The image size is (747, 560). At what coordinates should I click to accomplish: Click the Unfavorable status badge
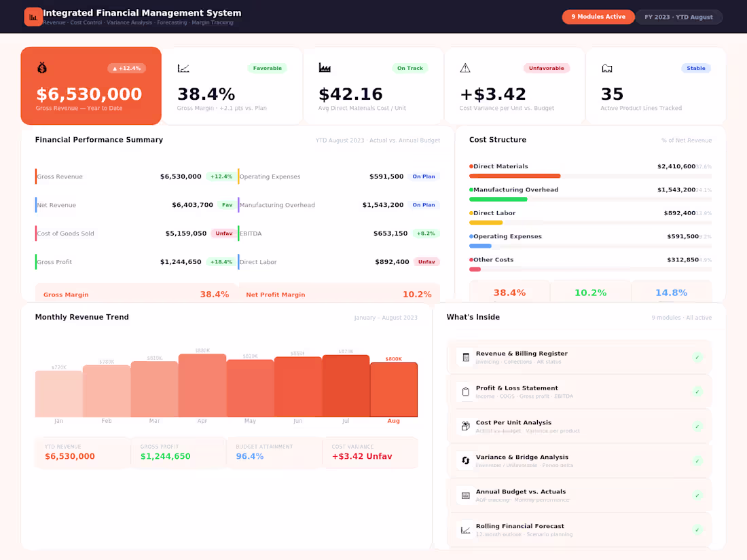point(546,68)
